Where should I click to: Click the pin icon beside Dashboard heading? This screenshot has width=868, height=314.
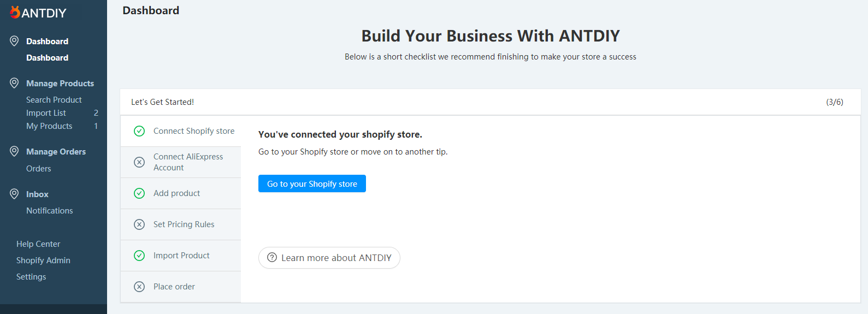(14, 41)
